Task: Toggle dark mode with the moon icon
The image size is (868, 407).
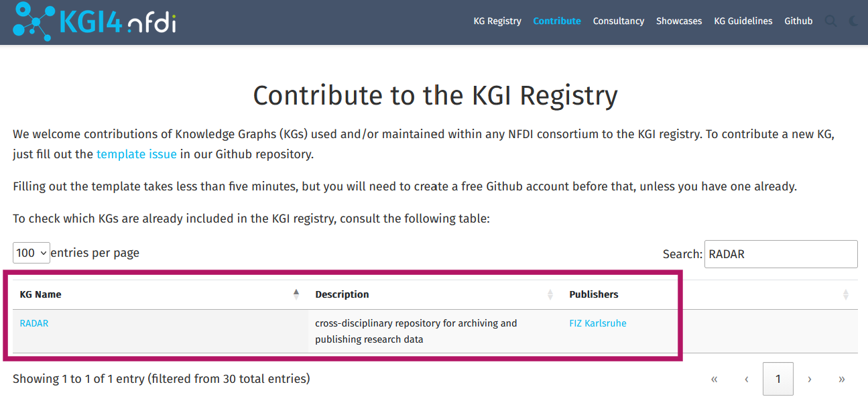Action: point(853,21)
